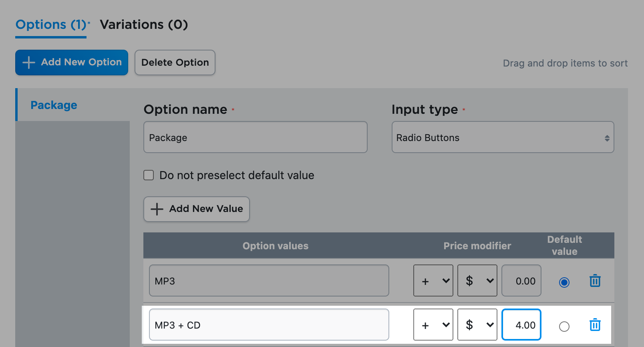The image size is (644, 347).
Task: Open plus sign dropdown in MP3 row
Action: [x=433, y=280]
